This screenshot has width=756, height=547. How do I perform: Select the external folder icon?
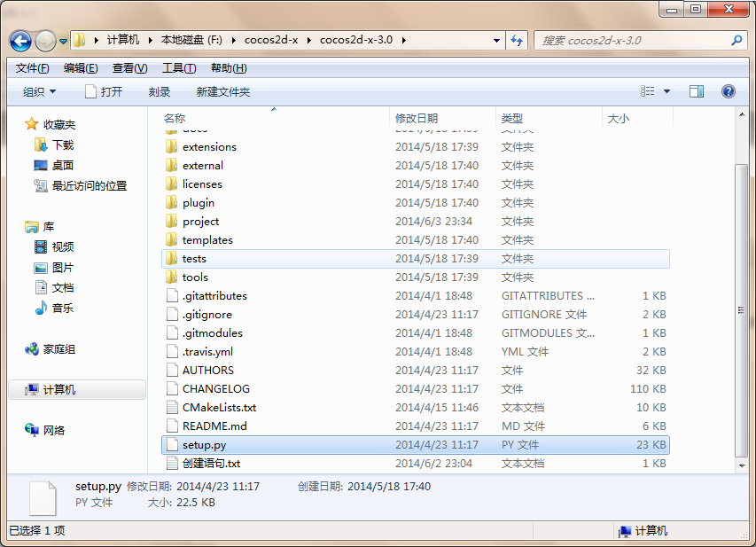pyautogui.click(x=172, y=166)
